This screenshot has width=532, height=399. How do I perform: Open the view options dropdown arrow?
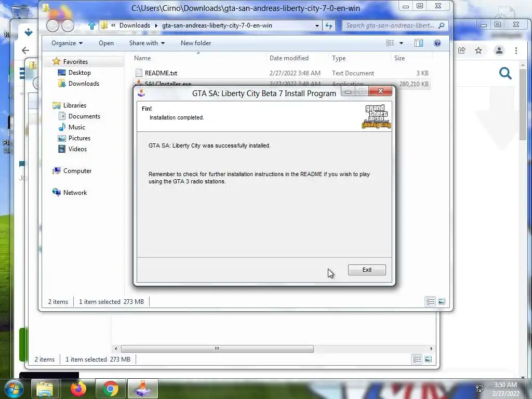pyautogui.click(x=402, y=43)
